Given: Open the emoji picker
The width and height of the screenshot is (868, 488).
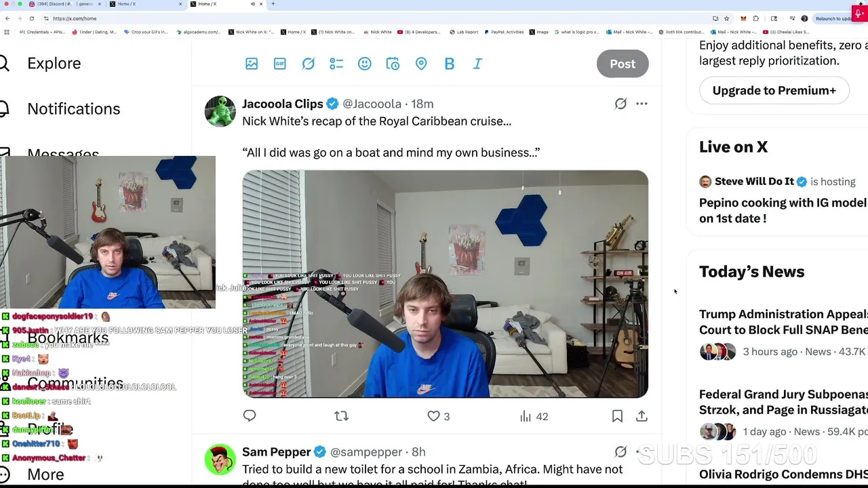Looking at the screenshot, I should coord(365,64).
